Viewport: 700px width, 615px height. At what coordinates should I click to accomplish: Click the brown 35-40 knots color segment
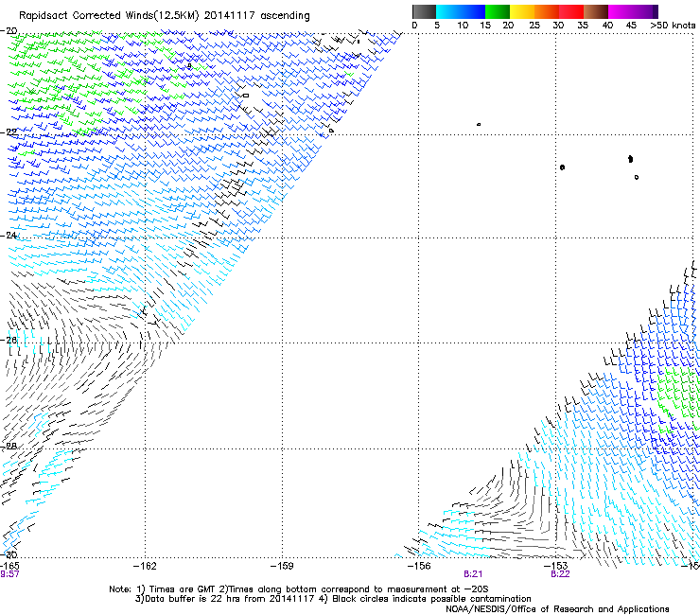click(596, 11)
